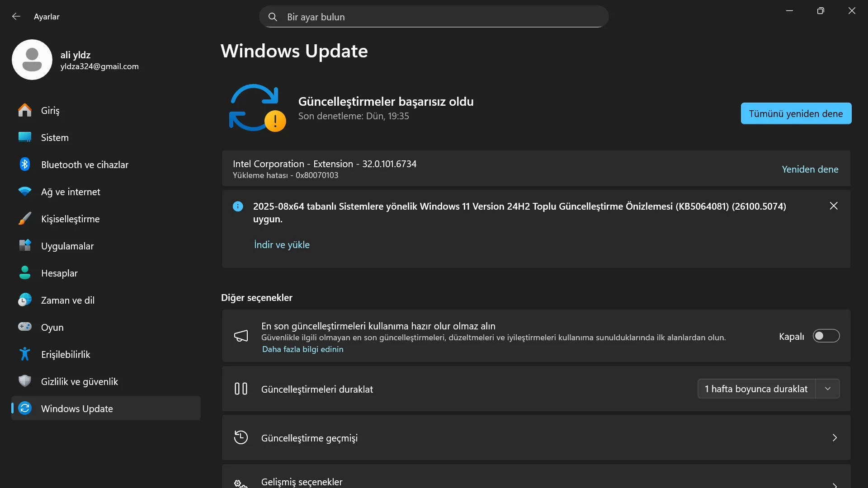Image resolution: width=868 pixels, height=488 pixels.
Task: Click Diğer seçenekler section heading
Action: 256,298
